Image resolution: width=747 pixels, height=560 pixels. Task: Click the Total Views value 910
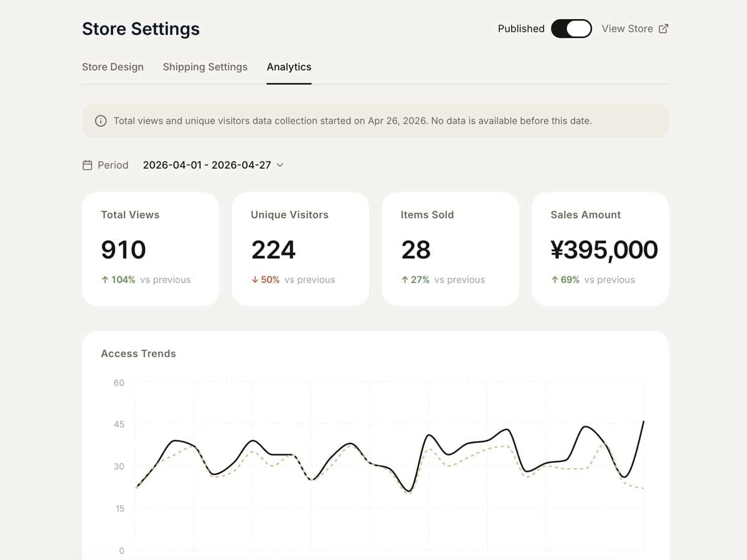(x=123, y=250)
